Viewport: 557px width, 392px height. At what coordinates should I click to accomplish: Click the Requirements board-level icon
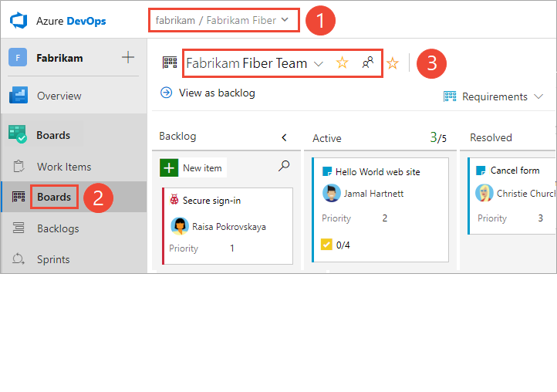[x=450, y=96]
